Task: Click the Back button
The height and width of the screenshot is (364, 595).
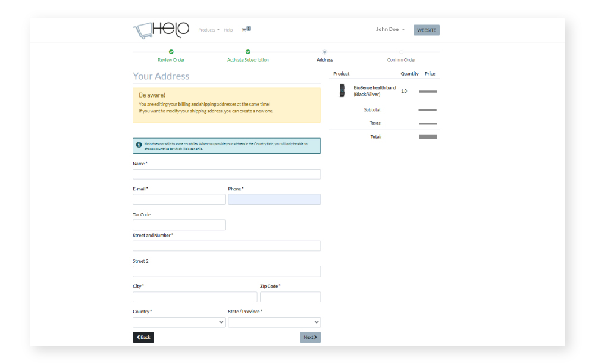Action: tap(143, 337)
